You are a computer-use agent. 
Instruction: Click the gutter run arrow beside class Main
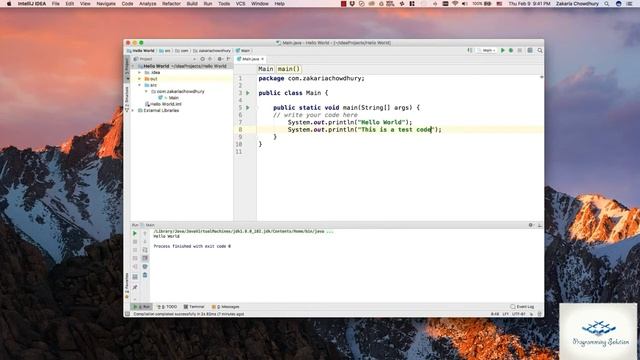pyautogui.click(x=248, y=93)
